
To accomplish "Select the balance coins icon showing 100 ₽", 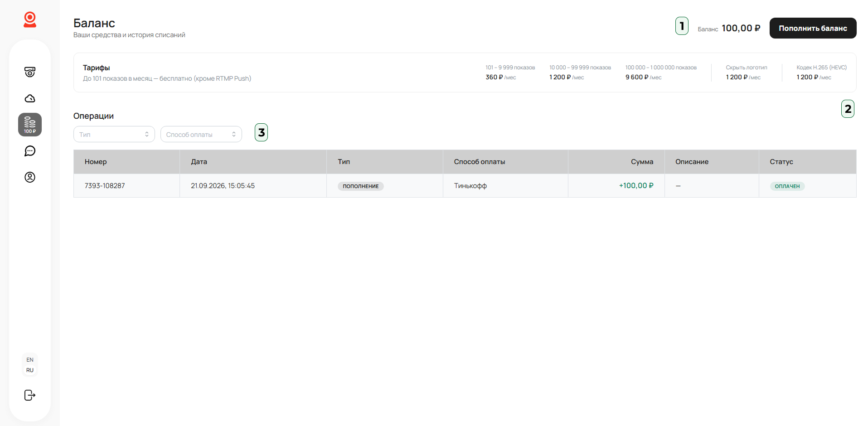I will [x=30, y=125].
